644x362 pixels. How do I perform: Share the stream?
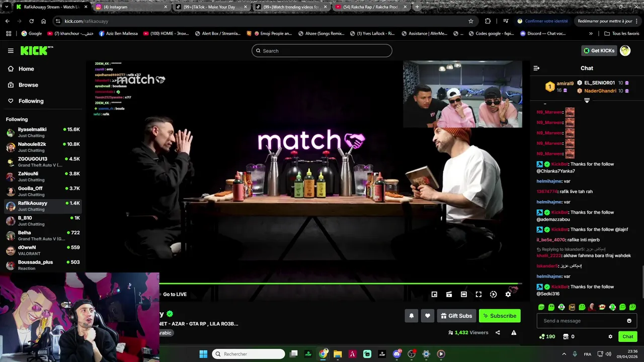coord(498,332)
